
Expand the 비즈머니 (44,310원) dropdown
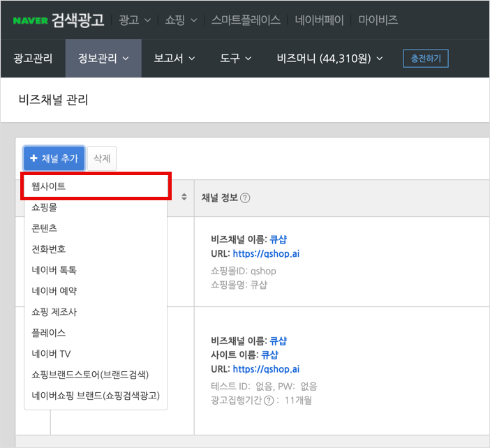click(x=329, y=59)
